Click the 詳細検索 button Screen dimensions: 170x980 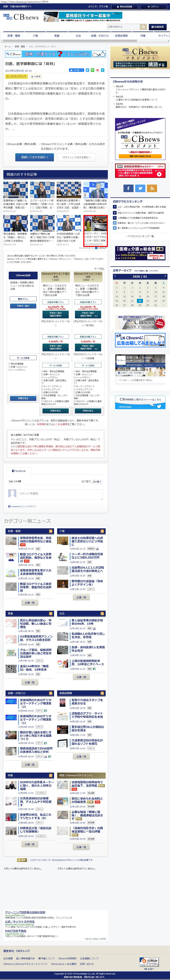coord(157,27)
